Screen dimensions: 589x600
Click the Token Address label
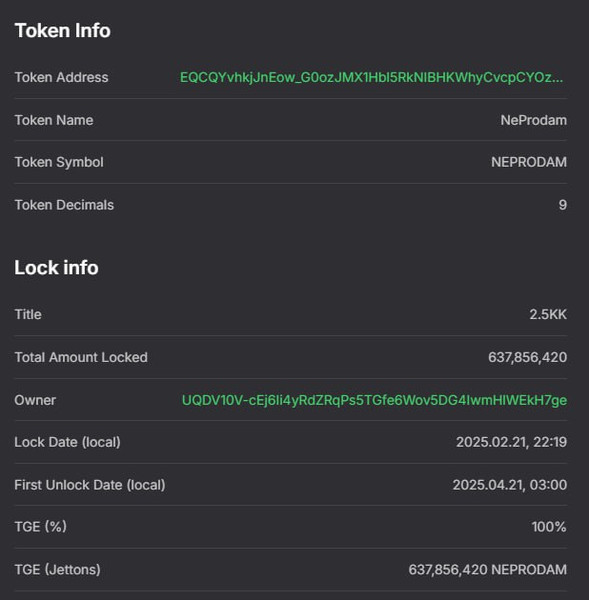point(61,77)
